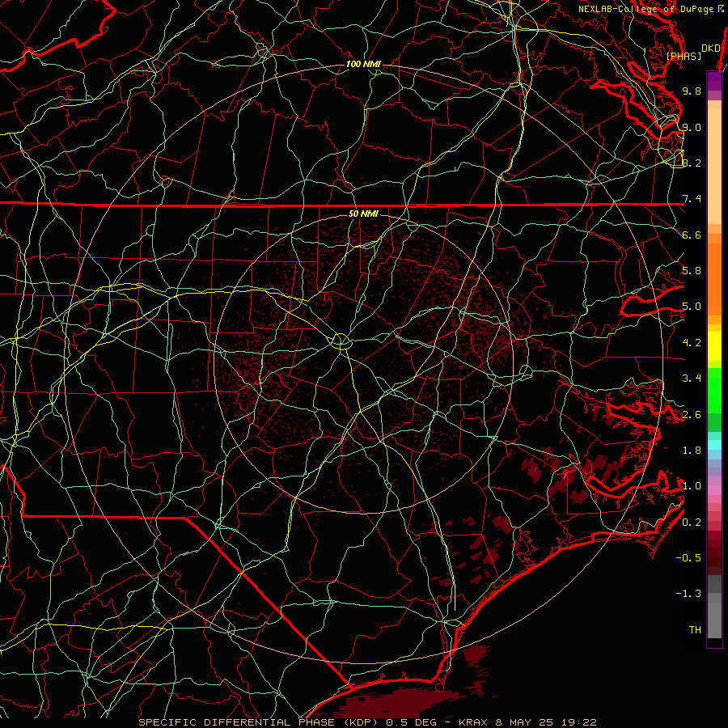This screenshot has width=728, height=728.
Task: Click the 'DKD' product label
Action: click(x=710, y=49)
